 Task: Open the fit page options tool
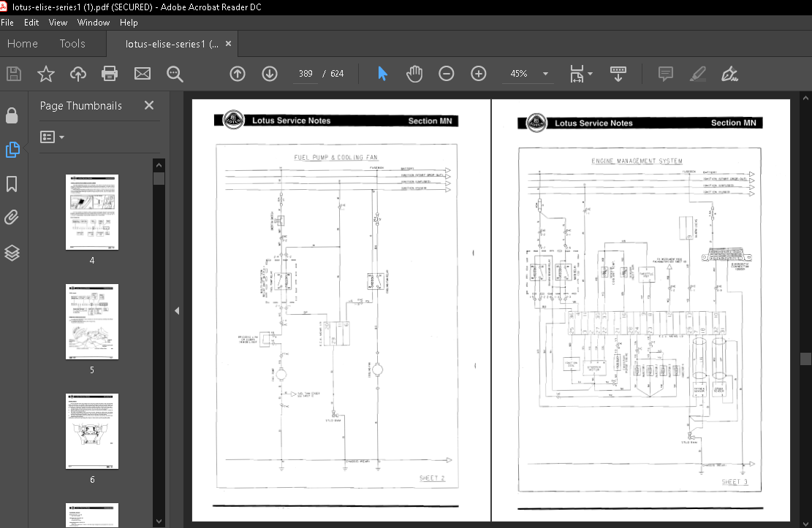[x=580, y=74]
